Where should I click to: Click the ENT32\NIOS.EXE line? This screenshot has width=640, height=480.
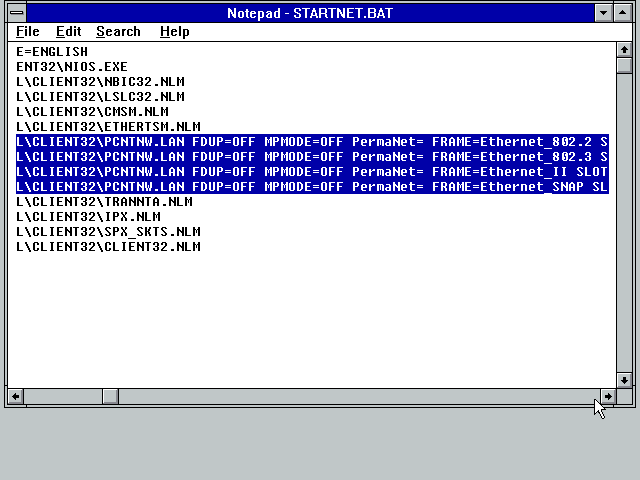coord(72,67)
